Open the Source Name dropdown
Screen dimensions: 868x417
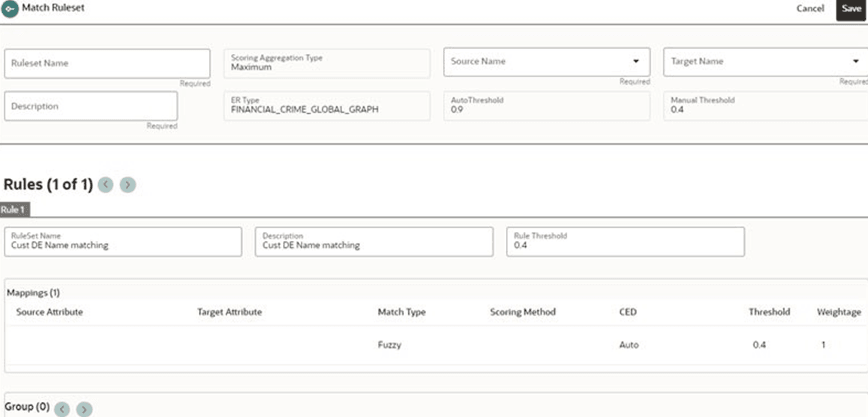point(546,61)
